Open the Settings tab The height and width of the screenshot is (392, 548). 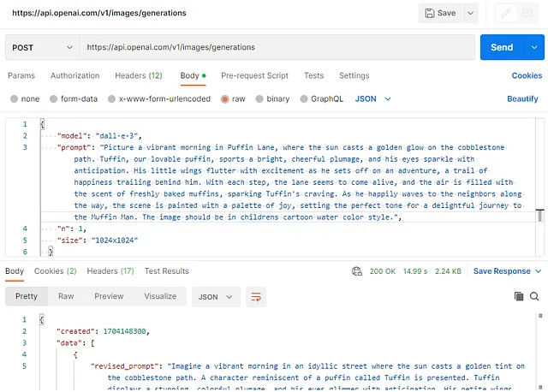(x=354, y=75)
